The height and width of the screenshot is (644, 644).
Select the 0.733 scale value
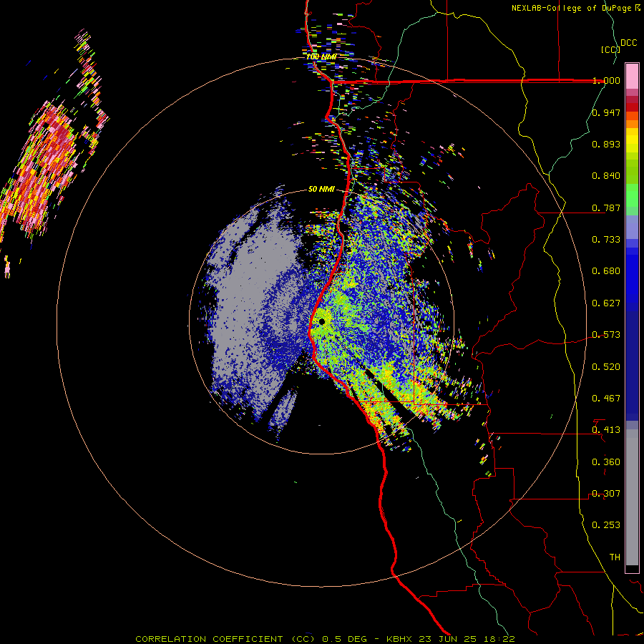606,240
